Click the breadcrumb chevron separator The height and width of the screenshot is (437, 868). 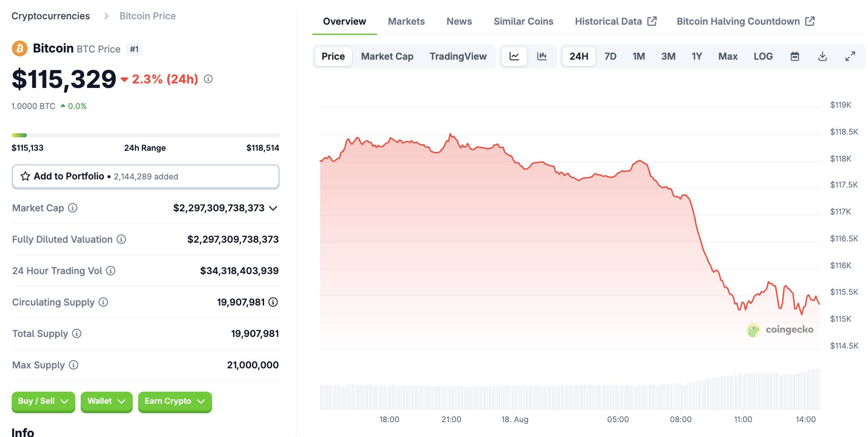106,16
